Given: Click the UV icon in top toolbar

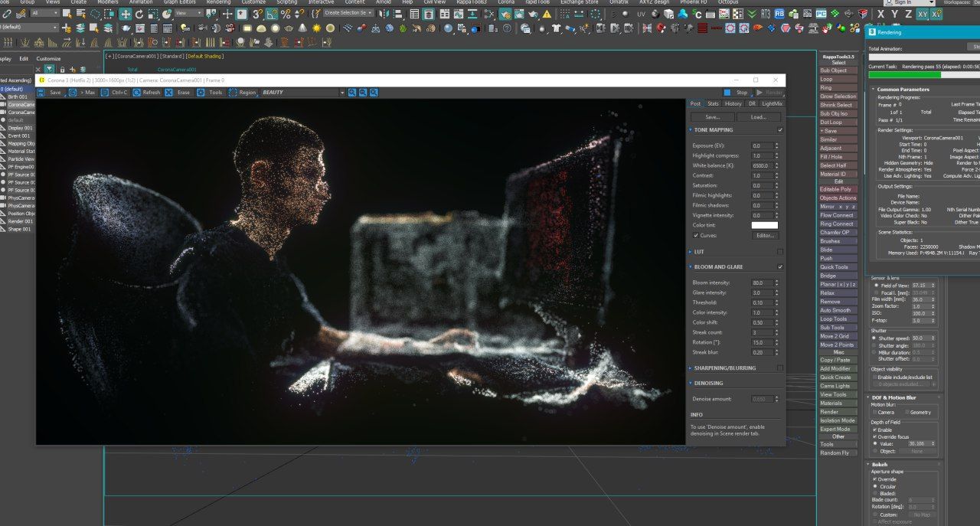Looking at the screenshot, I should pos(641,14).
